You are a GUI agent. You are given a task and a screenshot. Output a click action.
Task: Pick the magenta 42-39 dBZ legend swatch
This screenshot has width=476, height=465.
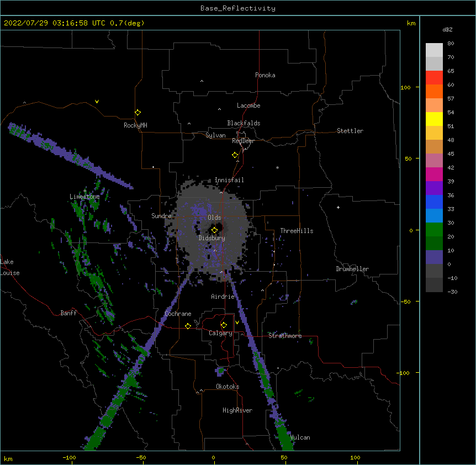(x=434, y=174)
